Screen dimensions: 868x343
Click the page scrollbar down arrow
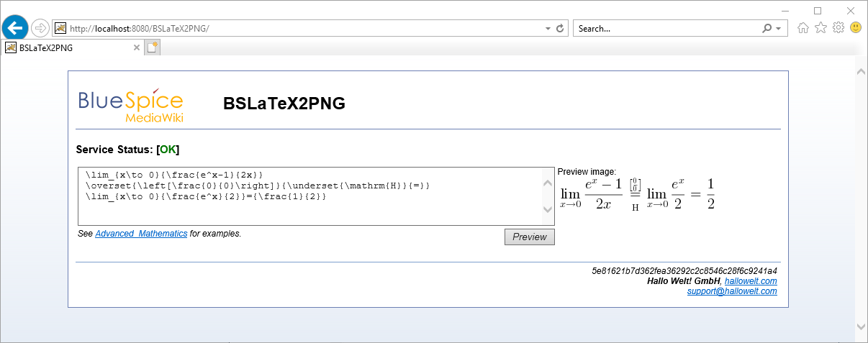[x=860, y=326]
